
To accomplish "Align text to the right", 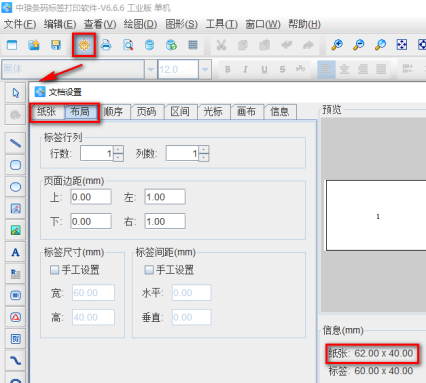I will tap(363, 69).
